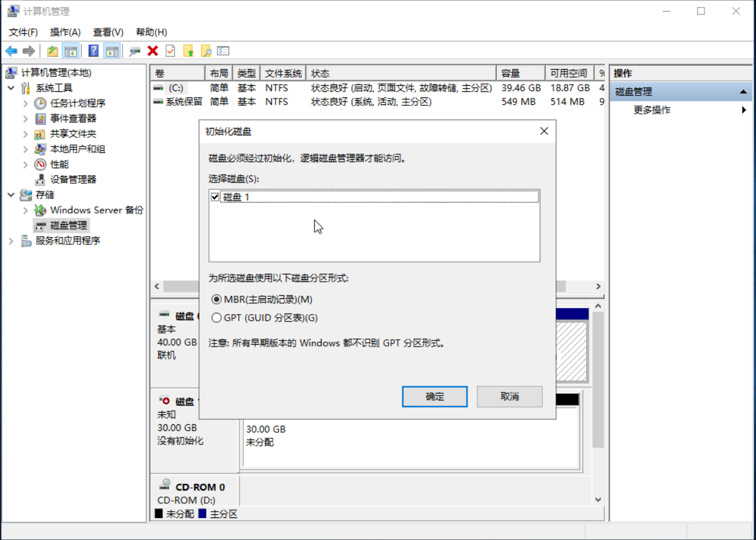Click the yellow folder with green arrow icon
756x540 pixels.
[188, 51]
